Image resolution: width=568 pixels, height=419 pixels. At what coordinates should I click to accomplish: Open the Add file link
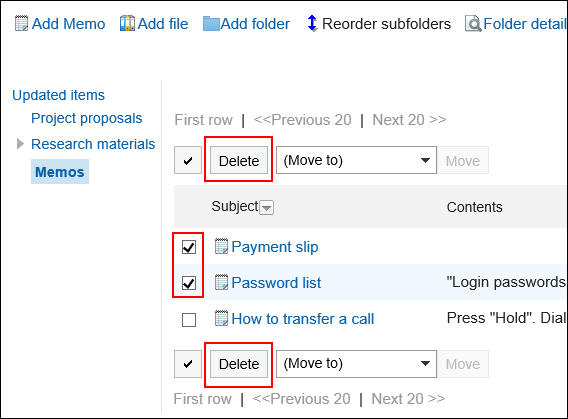pos(163,24)
